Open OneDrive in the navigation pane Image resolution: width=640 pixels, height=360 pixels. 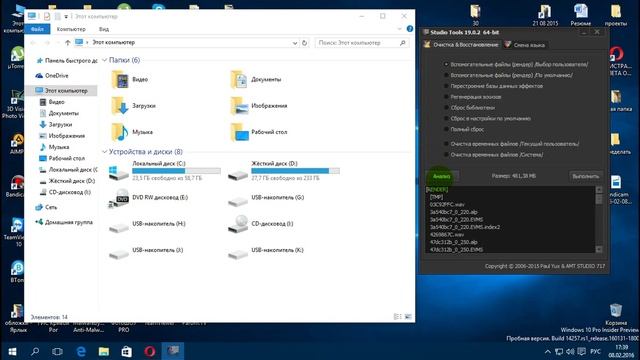pos(52,76)
